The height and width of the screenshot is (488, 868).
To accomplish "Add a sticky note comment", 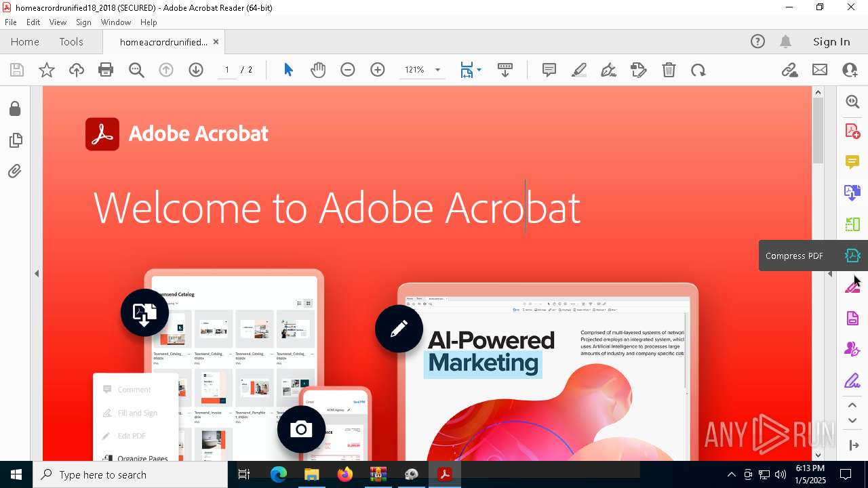I will 549,70.
